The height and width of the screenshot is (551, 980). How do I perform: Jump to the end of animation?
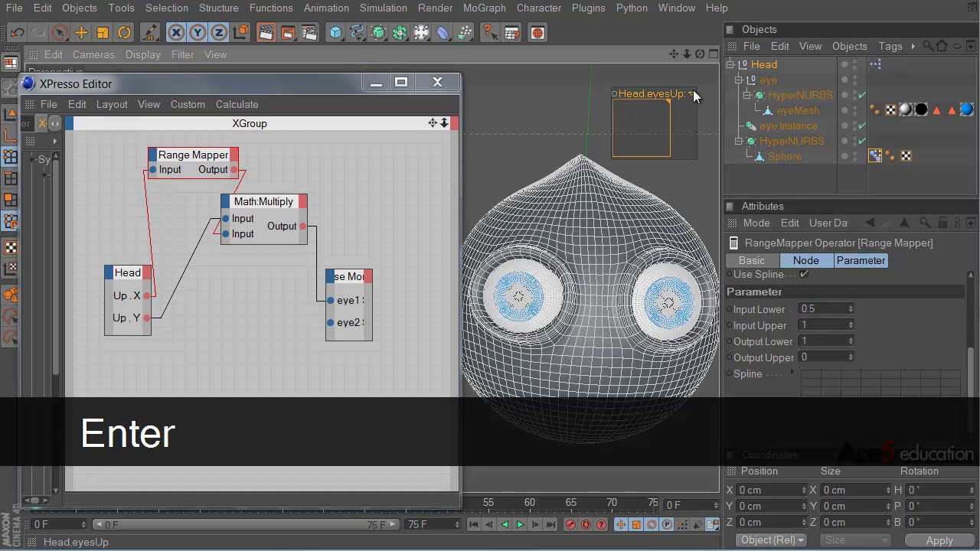click(x=550, y=524)
